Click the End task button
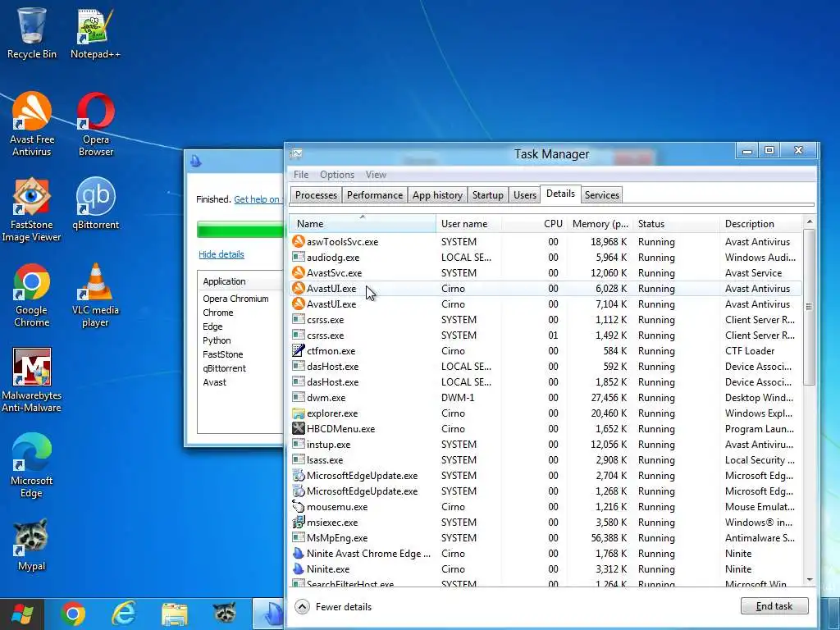 [774, 606]
